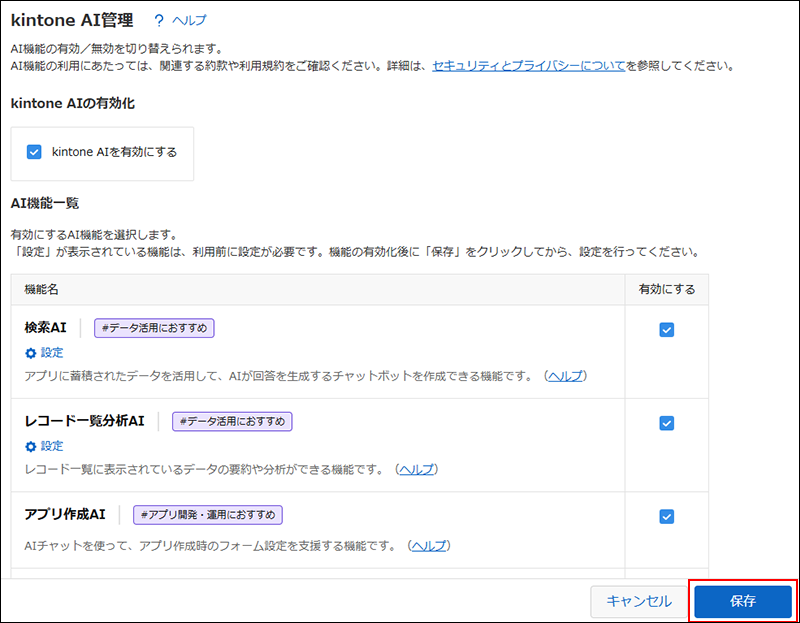800x623 pixels.
Task: Open the ヘルプ link beside the title
Action: tap(189, 20)
